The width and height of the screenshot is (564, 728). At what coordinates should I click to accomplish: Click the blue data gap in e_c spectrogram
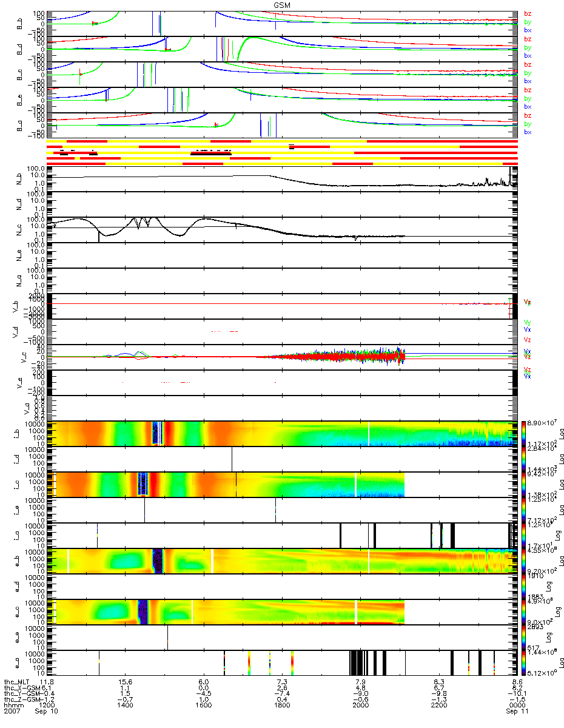coord(143,611)
